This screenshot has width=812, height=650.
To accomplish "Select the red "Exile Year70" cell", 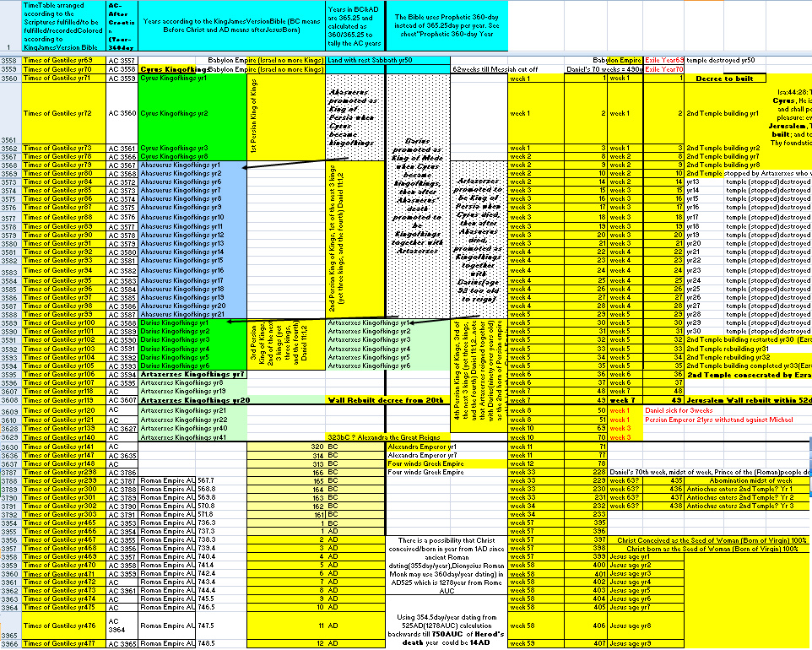I will pyautogui.click(x=664, y=69).
